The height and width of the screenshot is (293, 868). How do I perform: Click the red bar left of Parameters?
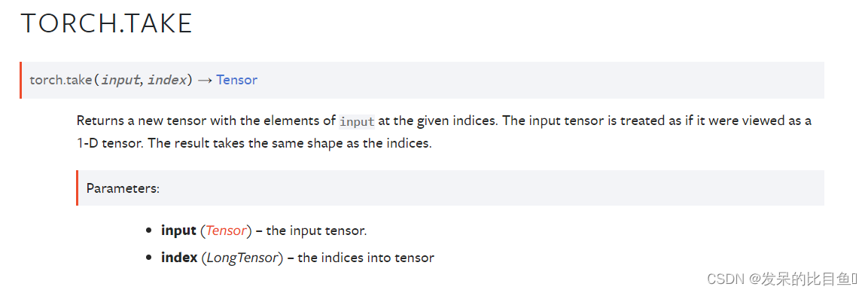tap(78, 188)
